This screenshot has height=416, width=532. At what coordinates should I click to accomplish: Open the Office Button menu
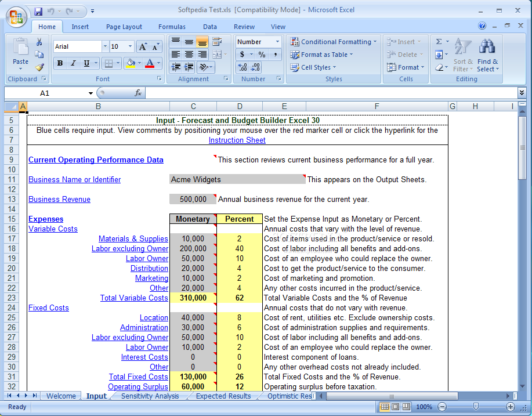[16, 16]
